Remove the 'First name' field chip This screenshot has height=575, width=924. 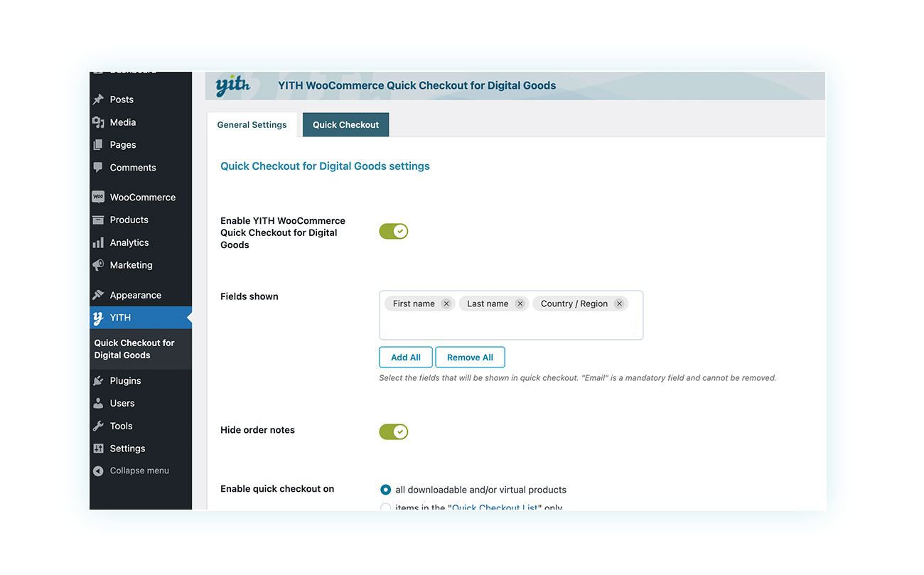(446, 303)
